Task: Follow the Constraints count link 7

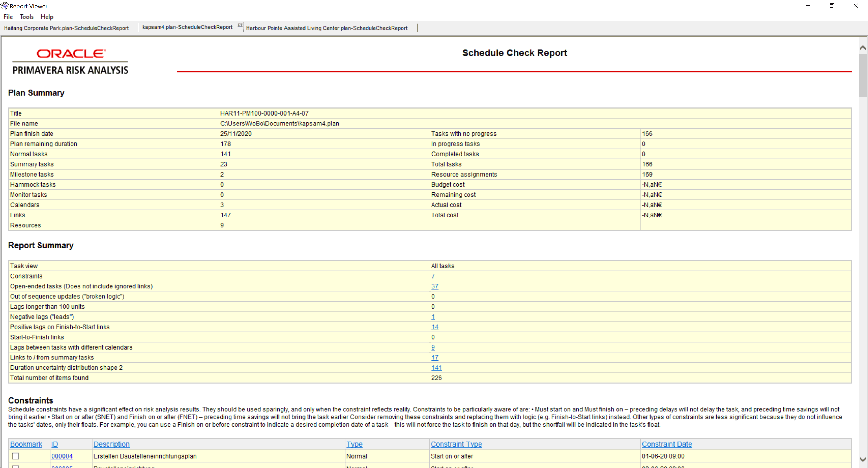Action: point(433,276)
